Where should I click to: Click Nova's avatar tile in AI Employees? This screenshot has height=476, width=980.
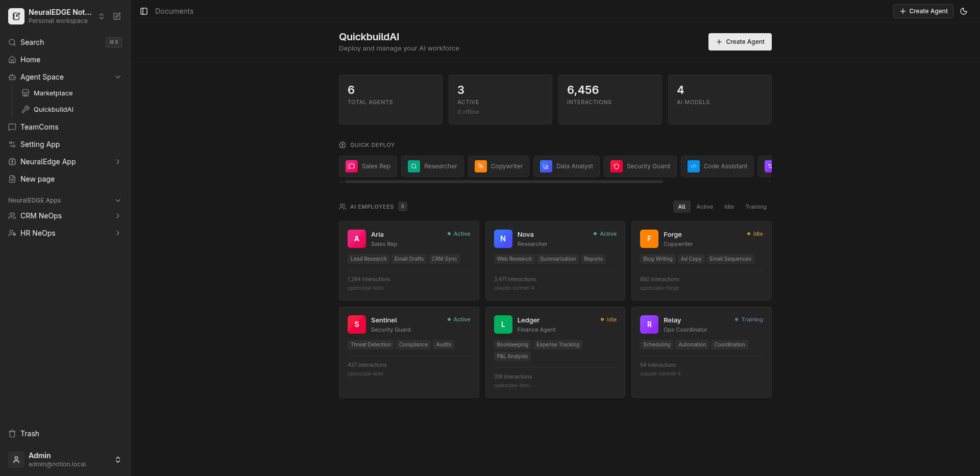[x=503, y=238]
